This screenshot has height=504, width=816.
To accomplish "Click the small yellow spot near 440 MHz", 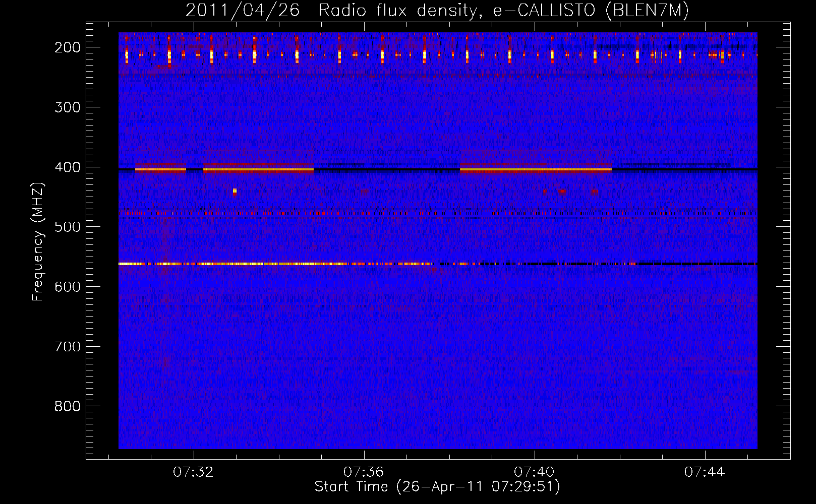I will (235, 191).
